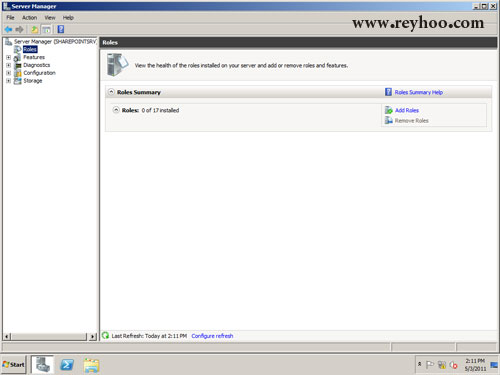Open the Action menu
This screenshot has width=500, height=375.
tap(29, 18)
